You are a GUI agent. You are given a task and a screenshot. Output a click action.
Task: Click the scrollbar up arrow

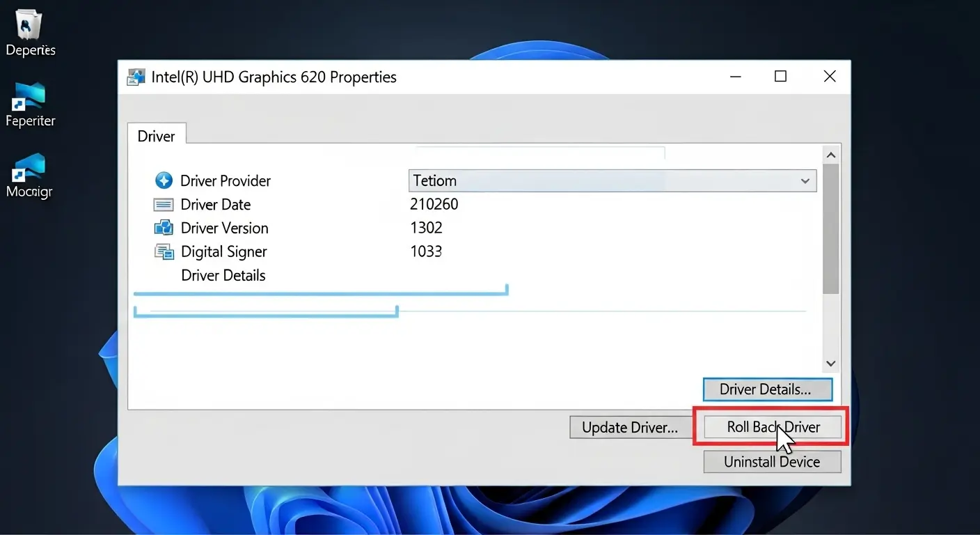[x=830, y=155]
